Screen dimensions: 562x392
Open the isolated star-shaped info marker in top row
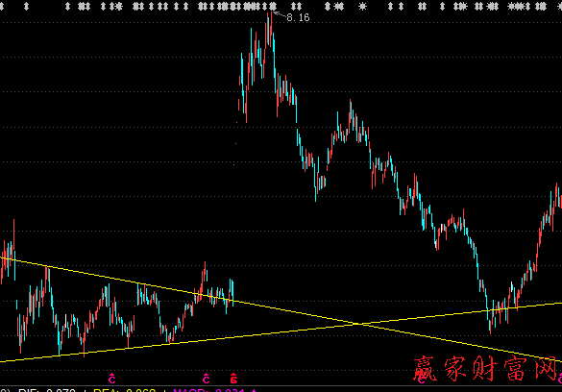pyautogui.click(x=363, y=6)
